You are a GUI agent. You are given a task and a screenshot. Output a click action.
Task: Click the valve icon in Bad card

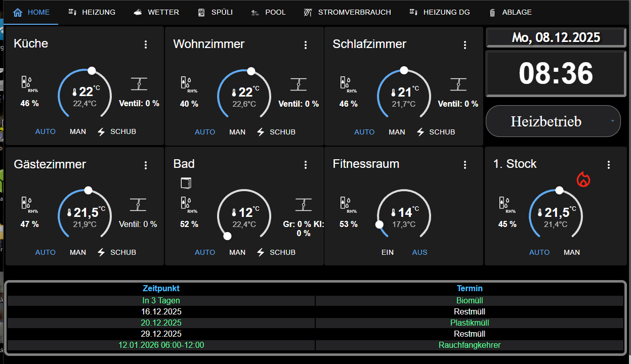point(303,204)
